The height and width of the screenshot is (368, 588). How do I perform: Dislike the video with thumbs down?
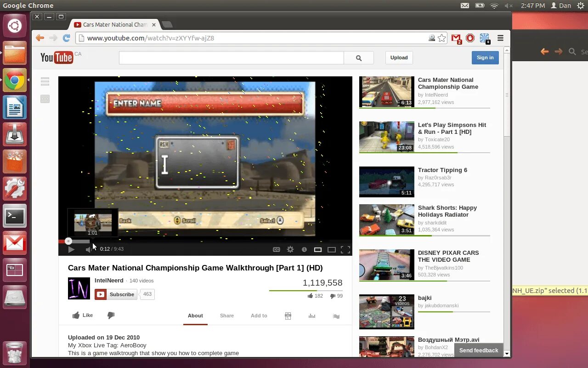pos(111,315)
